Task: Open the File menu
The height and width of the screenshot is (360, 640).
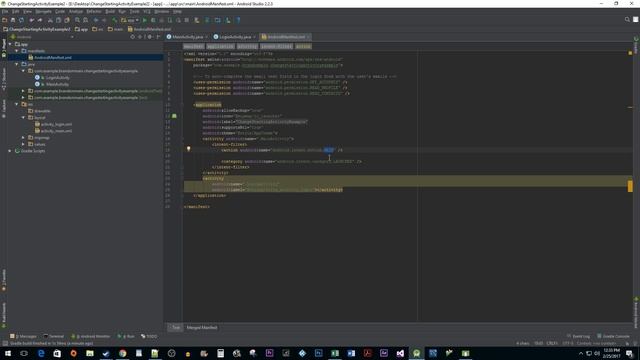Action: coord(5,11)
